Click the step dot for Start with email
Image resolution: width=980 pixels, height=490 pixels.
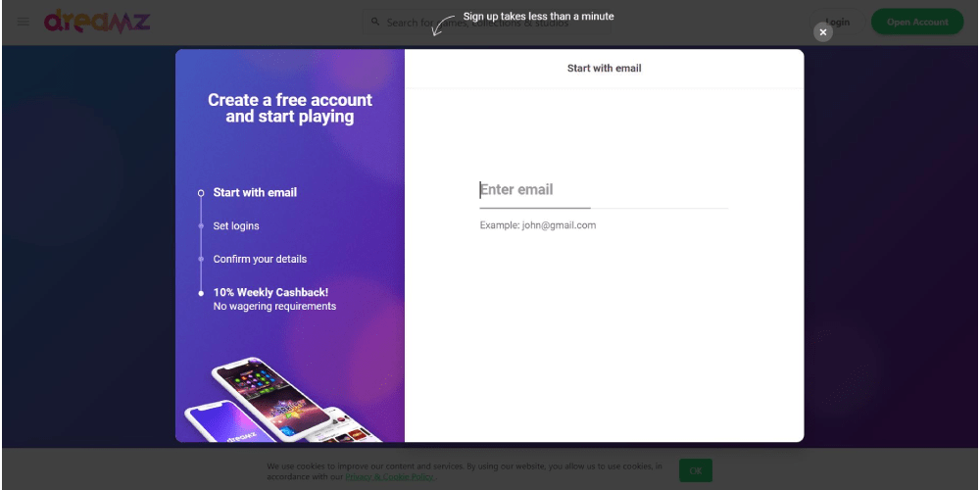point(201,193)
